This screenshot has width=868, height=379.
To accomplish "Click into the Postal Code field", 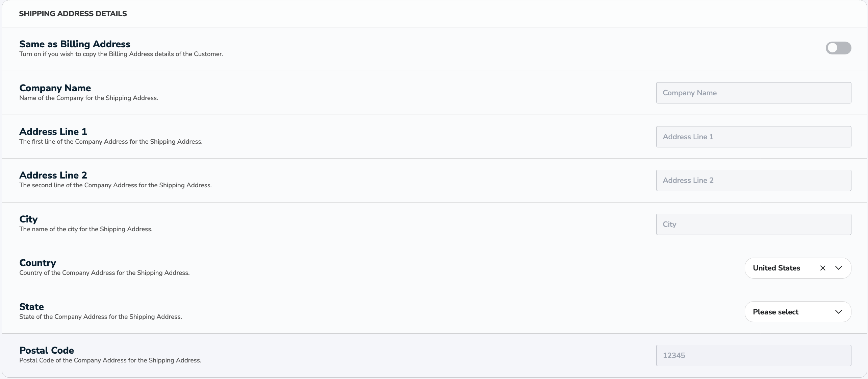I will coord(753,355).
